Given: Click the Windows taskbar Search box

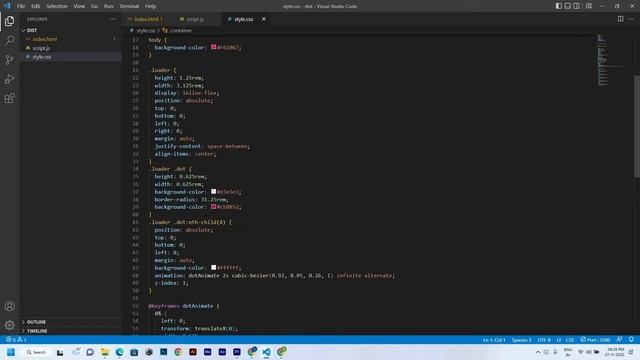Looking at the screenshot, I should pyautogui.click(x=36, y=352).
